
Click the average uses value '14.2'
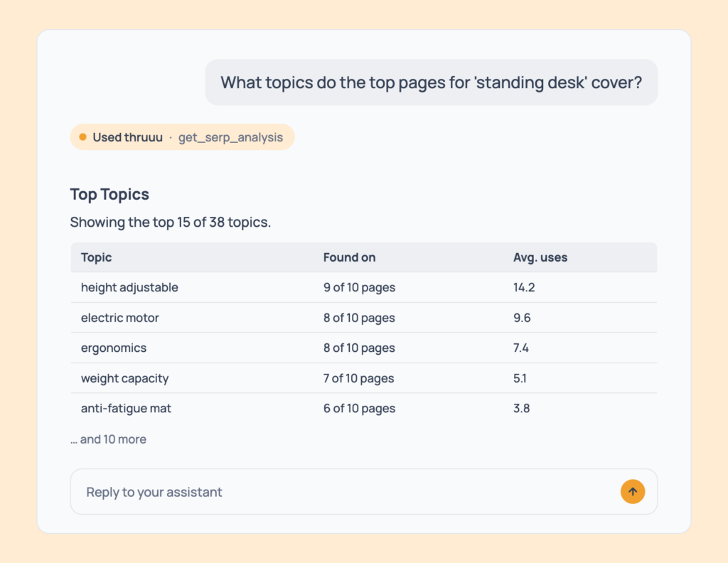(x=524, y=287)
